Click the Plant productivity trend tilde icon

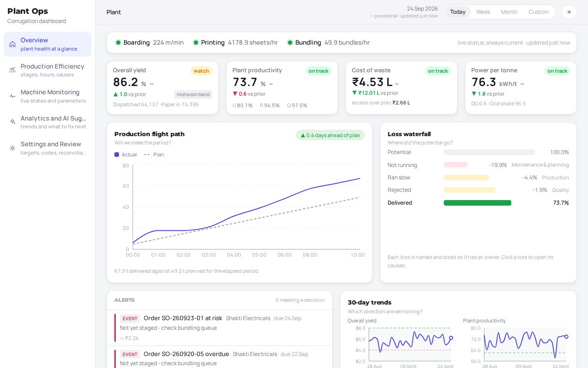click(271, 84)
